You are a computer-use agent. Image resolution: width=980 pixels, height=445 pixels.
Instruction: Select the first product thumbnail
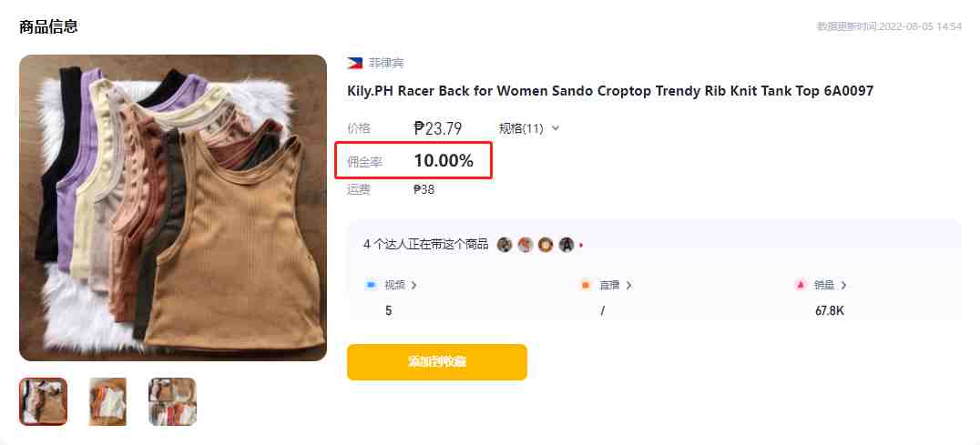pos(43,401)
